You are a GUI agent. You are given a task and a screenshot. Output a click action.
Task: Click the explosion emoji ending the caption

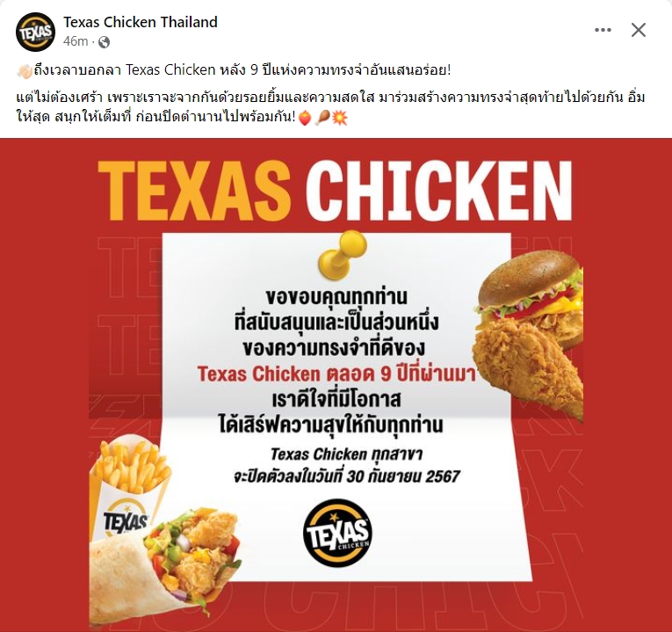pos(340,118)
